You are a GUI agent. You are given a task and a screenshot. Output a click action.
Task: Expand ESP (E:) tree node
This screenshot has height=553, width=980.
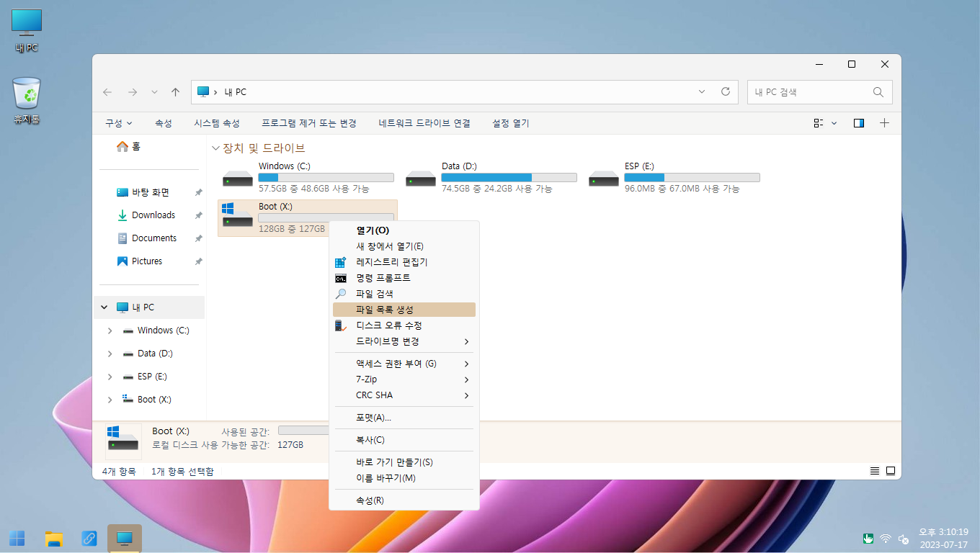[110, 377]
